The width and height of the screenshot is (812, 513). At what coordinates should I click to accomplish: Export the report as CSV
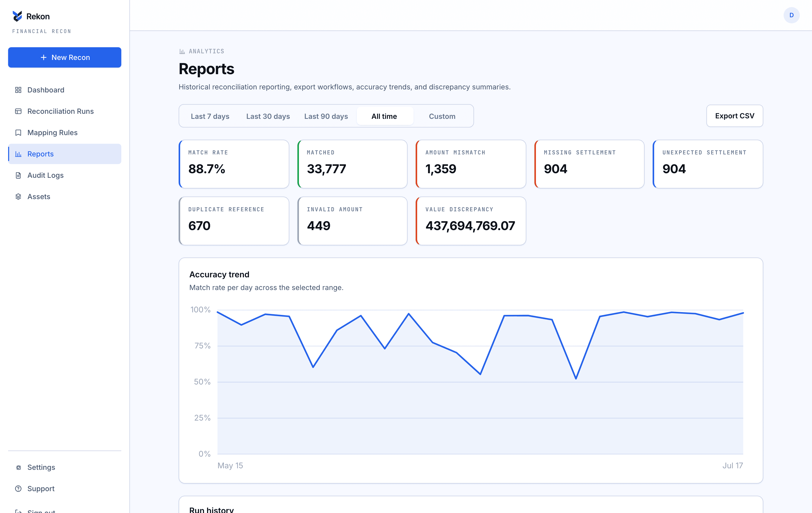[x=734, y=116]
